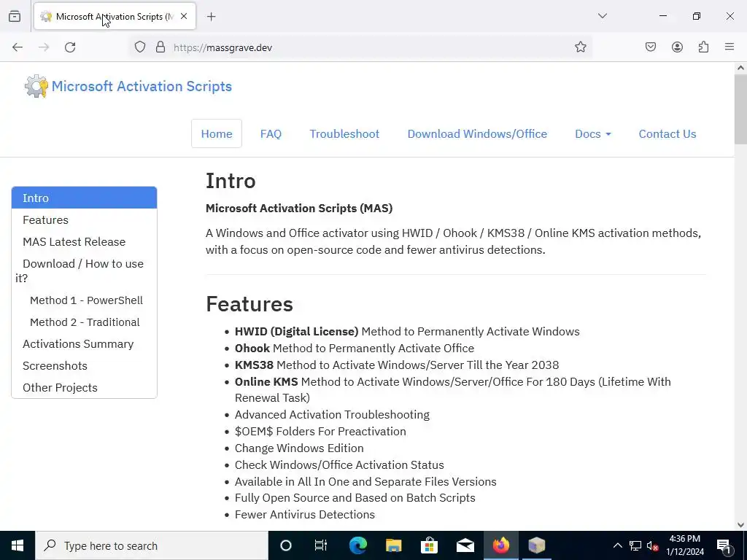Click the page vertical scrollbar thumb
The width and height of the screenshot is (747, 560).
point(740,109)
